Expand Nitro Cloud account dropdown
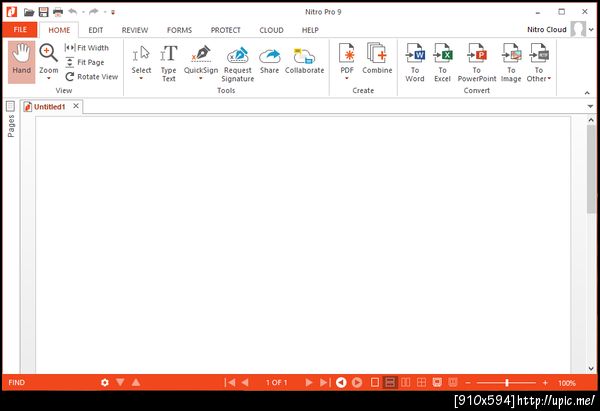The image size is (600, 411). pyautogui.click(x=591, y=29)
